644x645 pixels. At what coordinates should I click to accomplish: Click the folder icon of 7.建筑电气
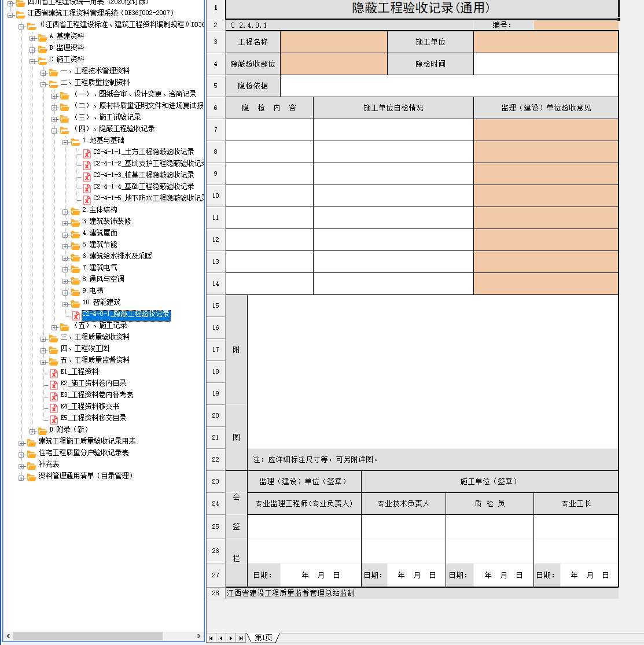(x=75, y=269)
